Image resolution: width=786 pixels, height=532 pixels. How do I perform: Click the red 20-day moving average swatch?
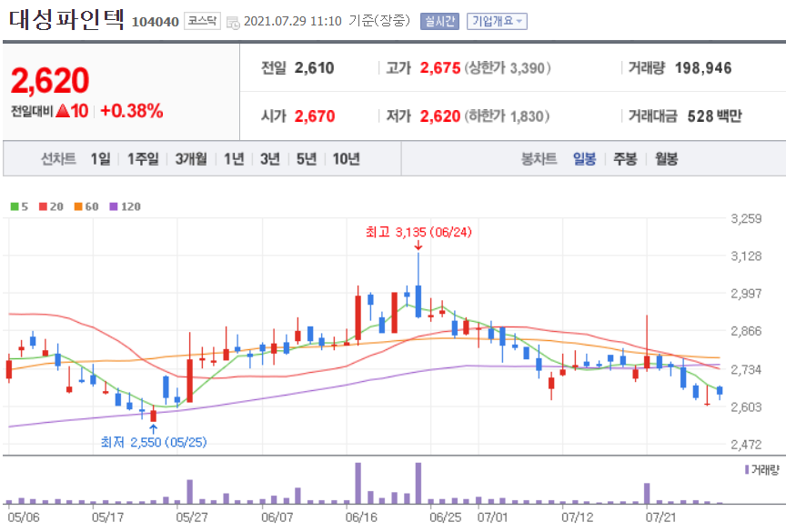coord(43,206)
